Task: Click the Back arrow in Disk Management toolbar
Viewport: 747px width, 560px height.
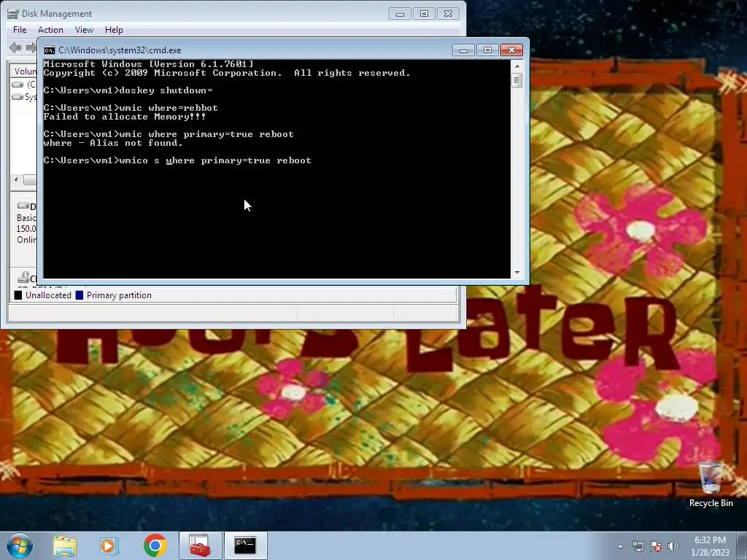Action: [x=15, y=47]
